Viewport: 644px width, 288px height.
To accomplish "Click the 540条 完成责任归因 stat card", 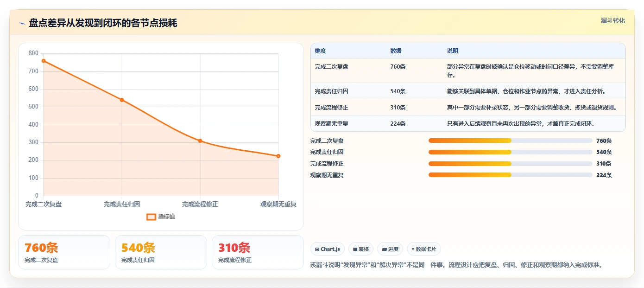I will tap(161, 252).
